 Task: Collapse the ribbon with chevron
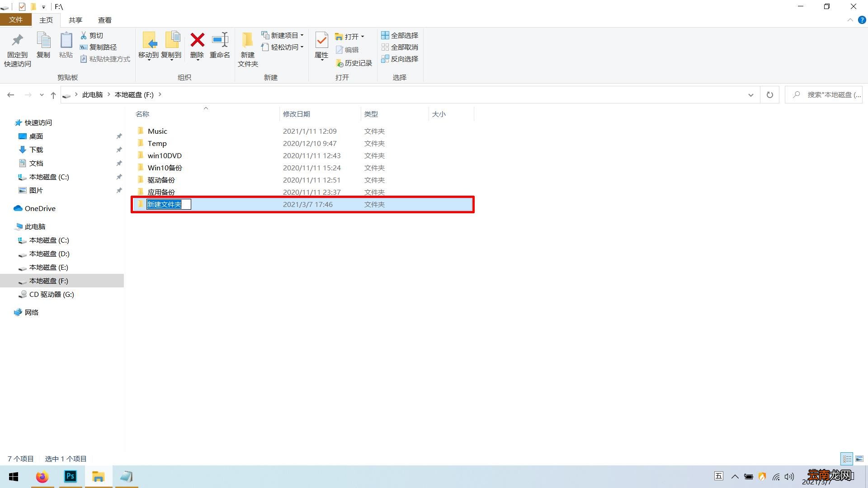tap(850, 20)
